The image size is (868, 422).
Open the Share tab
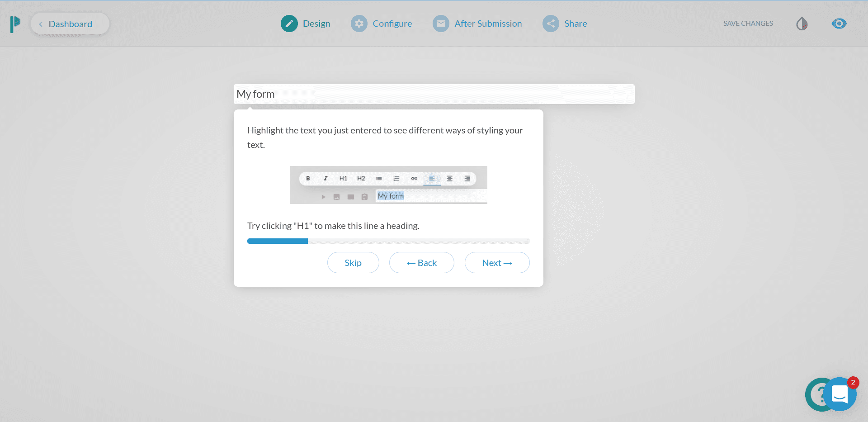click(576, 24)
